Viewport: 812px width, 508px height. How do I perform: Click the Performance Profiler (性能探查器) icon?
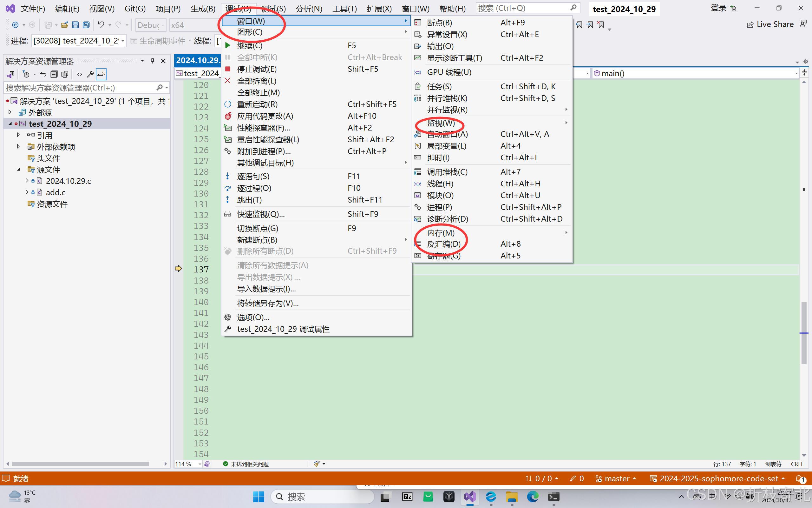click(x=228, y=128)
